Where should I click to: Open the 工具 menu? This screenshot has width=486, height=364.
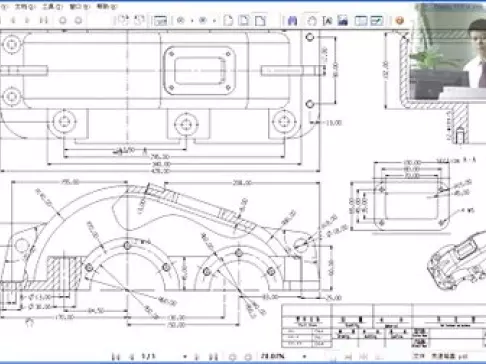pos(52,6)
